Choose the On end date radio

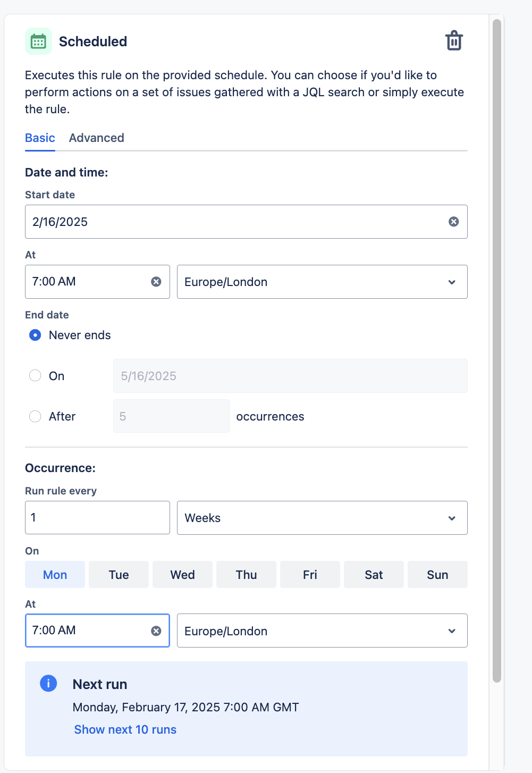tap(35, 375)
